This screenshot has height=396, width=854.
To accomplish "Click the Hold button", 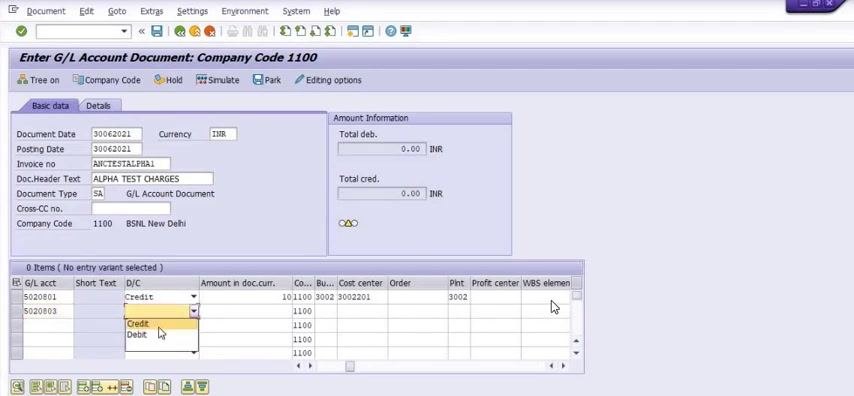I will 168,80.
